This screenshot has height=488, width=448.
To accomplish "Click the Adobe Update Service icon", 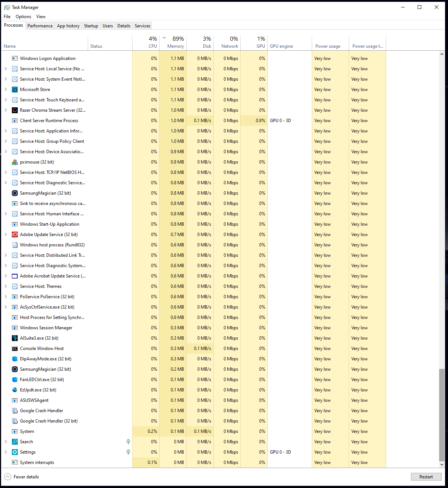I will [15, 235].
